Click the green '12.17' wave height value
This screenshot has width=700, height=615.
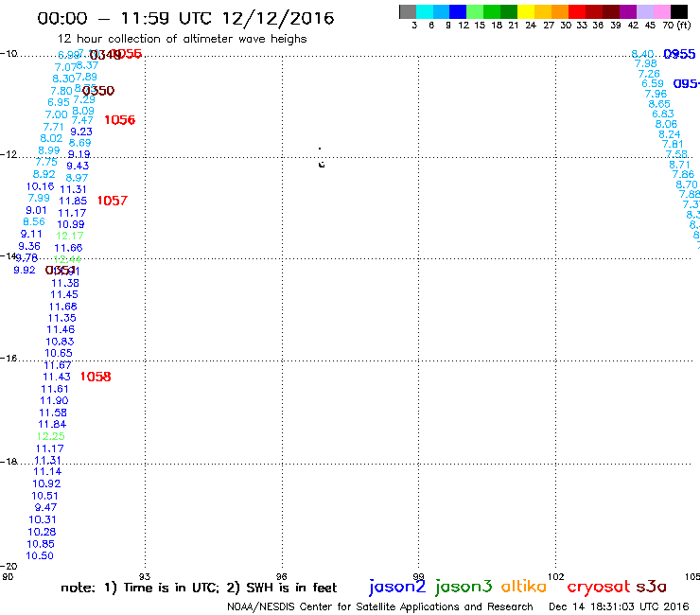point(70,236)
